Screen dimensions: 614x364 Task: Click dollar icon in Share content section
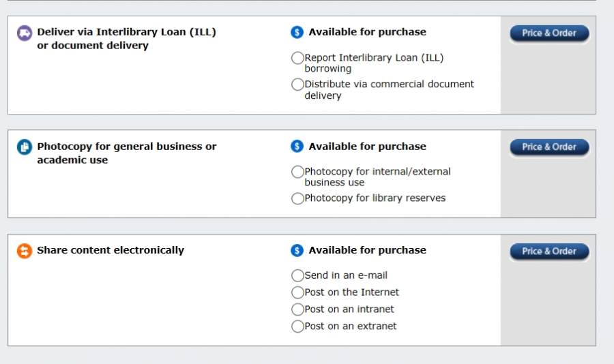[297, 251]
